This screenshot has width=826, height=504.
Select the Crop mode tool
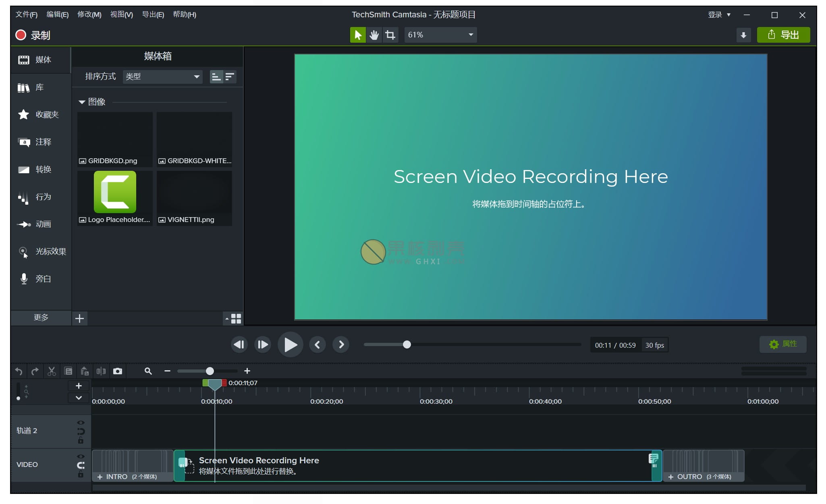tap(390, 35)
